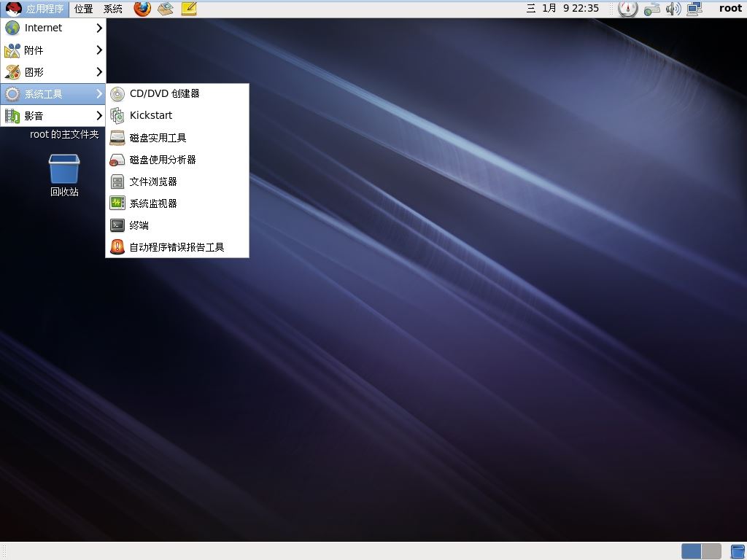Open the sticky notes panel icon

coord(189,9)
